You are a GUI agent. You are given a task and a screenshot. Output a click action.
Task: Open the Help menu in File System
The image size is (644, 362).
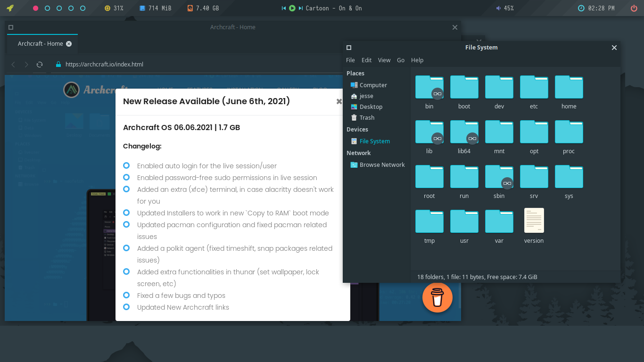point(417,60)
